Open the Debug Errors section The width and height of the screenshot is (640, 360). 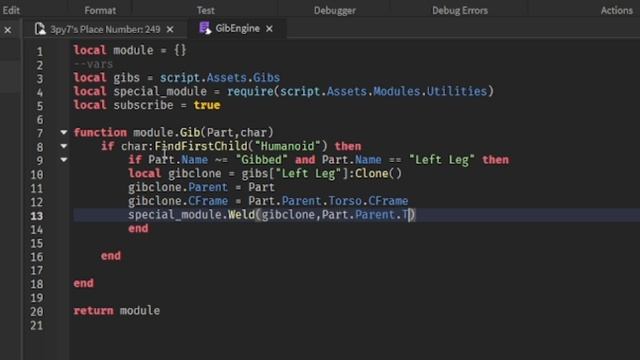pos(460,10)
